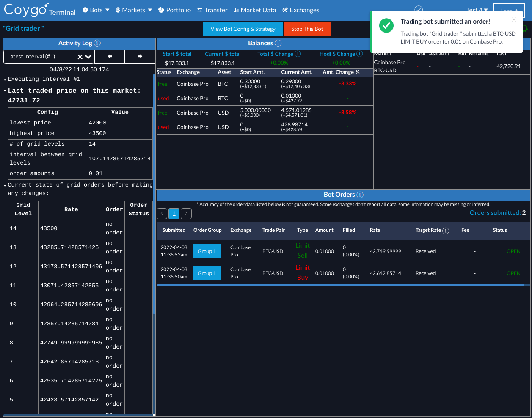
Task: Close the order submitted notification
Action: click(514, 19)
